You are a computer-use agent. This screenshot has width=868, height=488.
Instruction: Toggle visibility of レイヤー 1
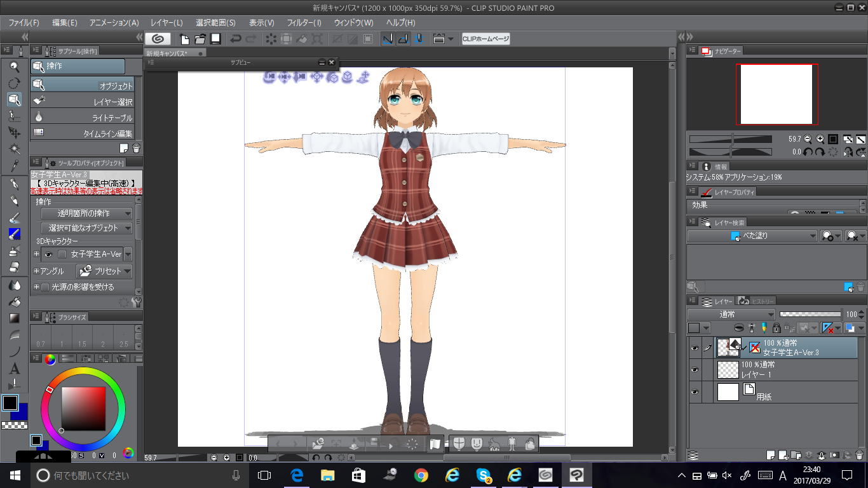point(694,370)
